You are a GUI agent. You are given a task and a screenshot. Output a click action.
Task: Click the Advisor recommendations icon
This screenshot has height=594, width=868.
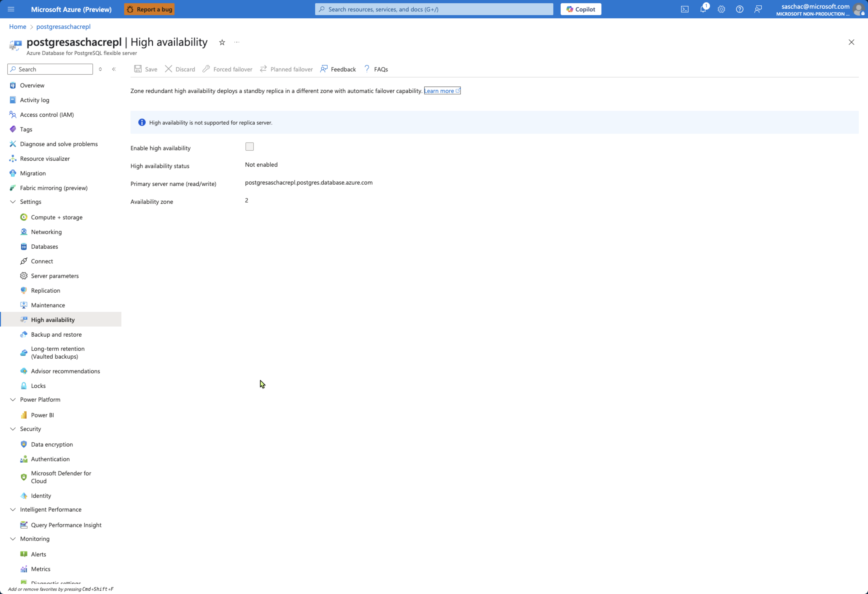click(x=24, y=371)
